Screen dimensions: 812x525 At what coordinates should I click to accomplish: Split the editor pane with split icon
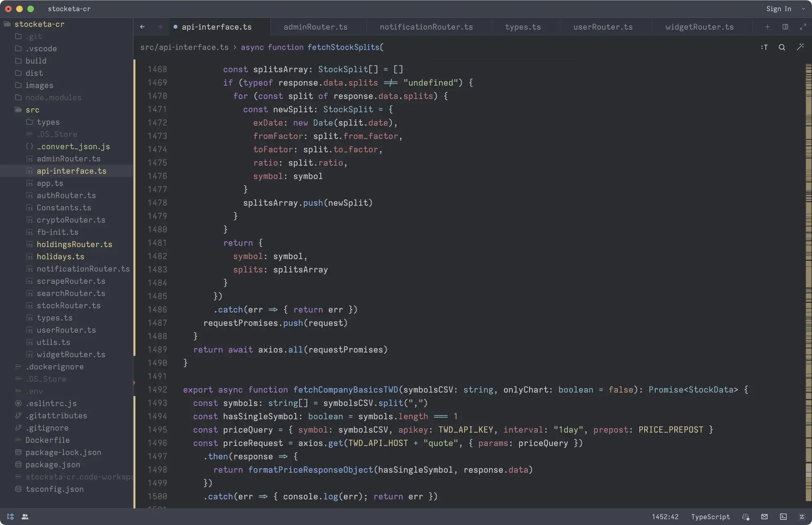[785, 27]
